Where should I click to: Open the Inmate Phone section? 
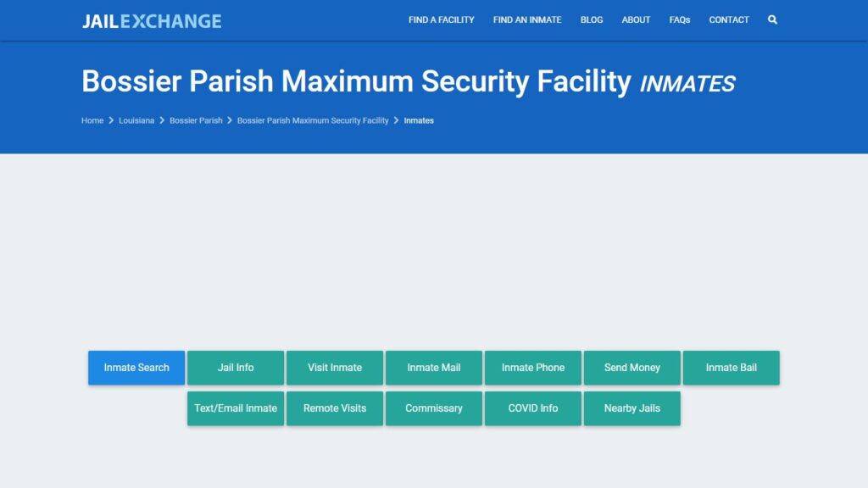coord(532,368)
